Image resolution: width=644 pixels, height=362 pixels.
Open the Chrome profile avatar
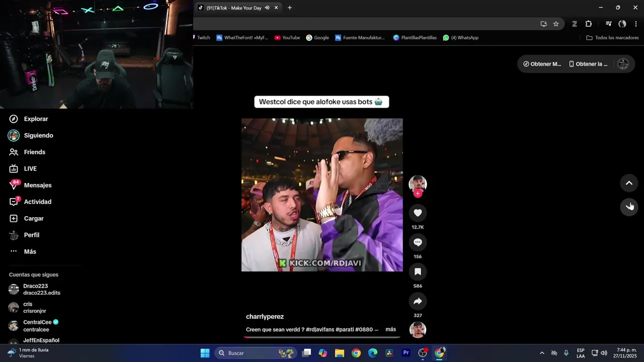[x=622, y=24]
